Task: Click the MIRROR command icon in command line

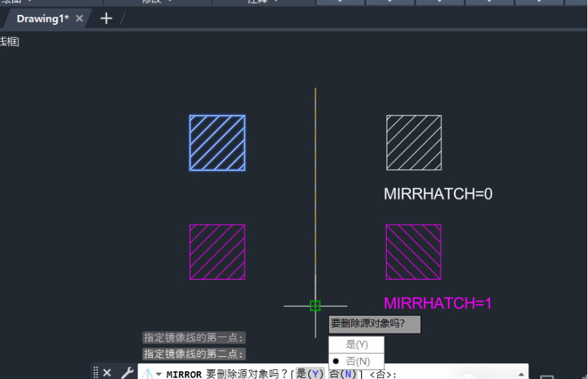Action: coord(147,373)
